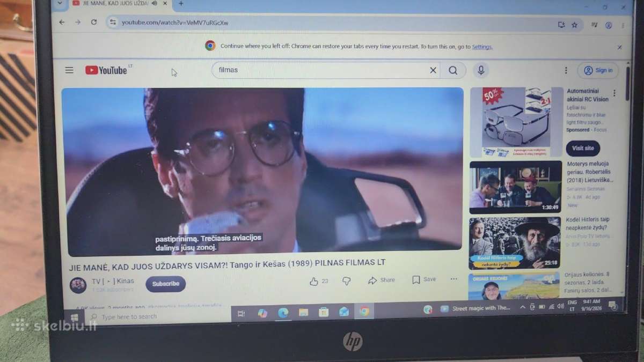Open Chrome profile icon
This screenshot has width=644, height=362.
pyautogui.click(x=609, y=25)
